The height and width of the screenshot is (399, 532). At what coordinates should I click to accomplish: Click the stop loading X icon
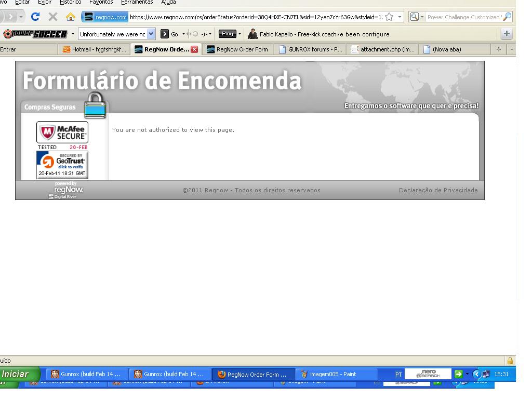[x=52, y=17]
